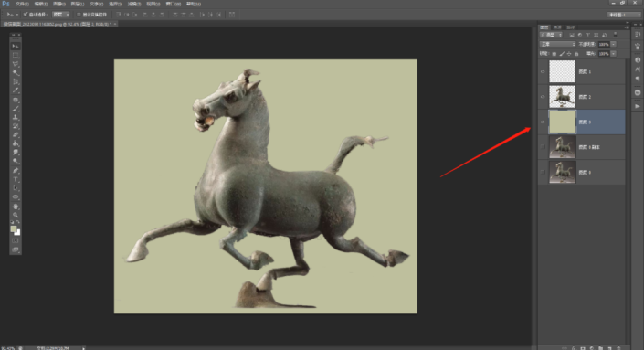Open the auto-select 图层 dropdown in options bar
The image size is (644, 350).
coord(61,15)
